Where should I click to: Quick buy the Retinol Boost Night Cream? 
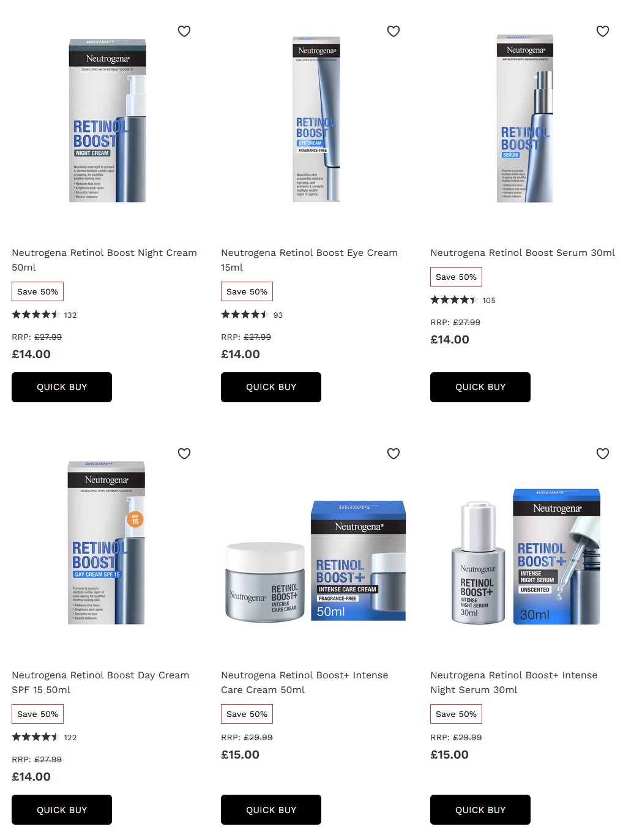[x=62, y=387]
